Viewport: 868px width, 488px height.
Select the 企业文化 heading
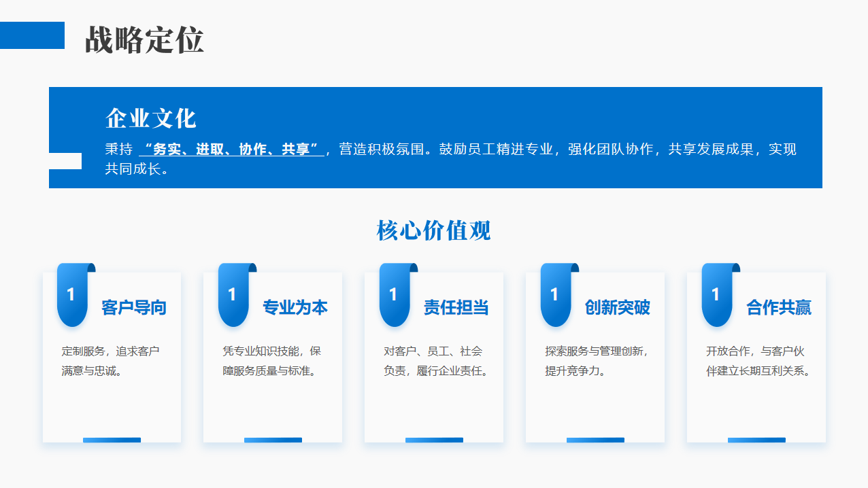[x=151, y=118]
